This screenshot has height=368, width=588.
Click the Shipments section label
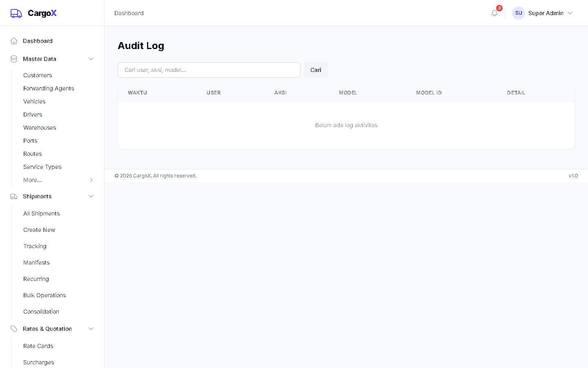point(37,196)
